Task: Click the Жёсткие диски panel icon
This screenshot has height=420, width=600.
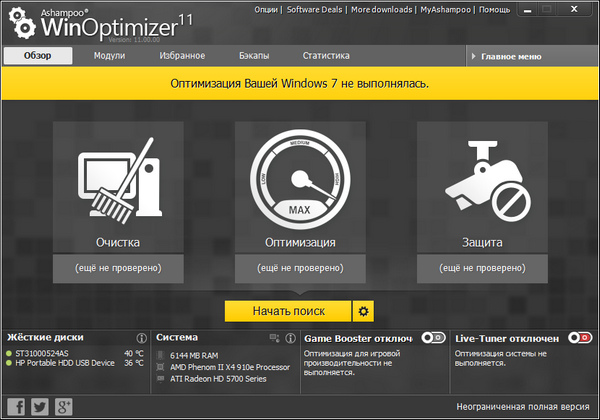Action: tap(141, 338)
